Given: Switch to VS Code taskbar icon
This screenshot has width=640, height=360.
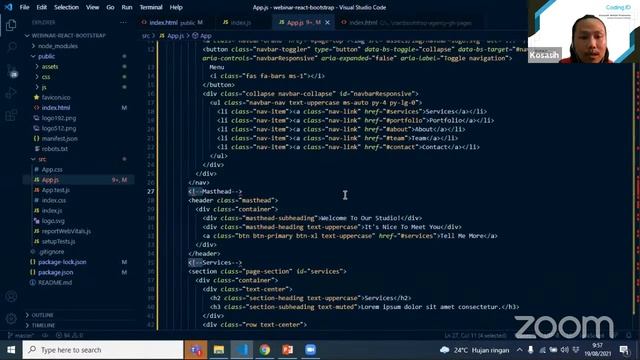Looking at the screenshot, I should tap(242, 350).
